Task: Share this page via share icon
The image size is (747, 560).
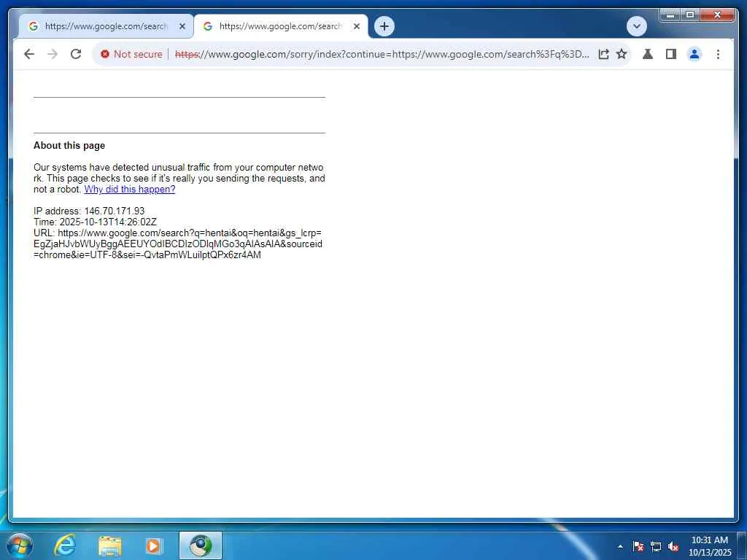Action: (603, 54)
